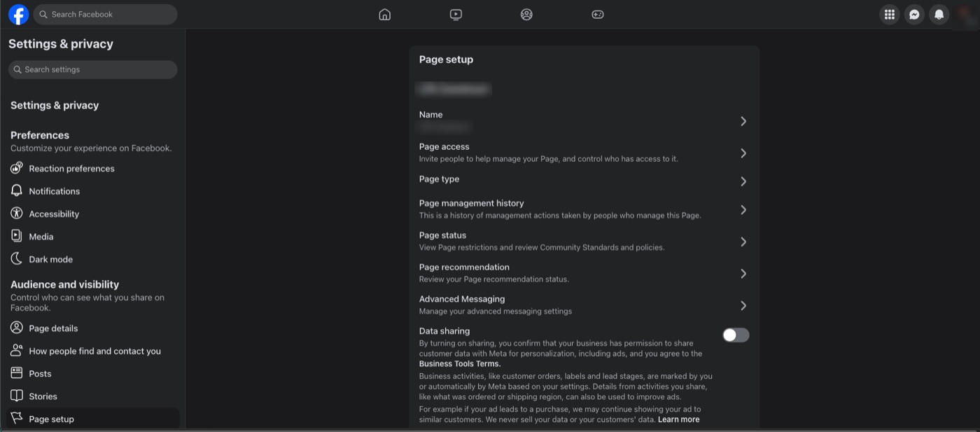Open How people find and contact you
Screen dimensions: 980x432
coord(92,351)
